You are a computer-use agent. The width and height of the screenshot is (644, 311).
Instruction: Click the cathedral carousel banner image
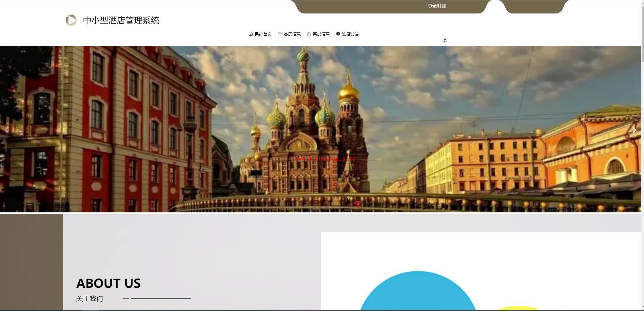point(320,129)
